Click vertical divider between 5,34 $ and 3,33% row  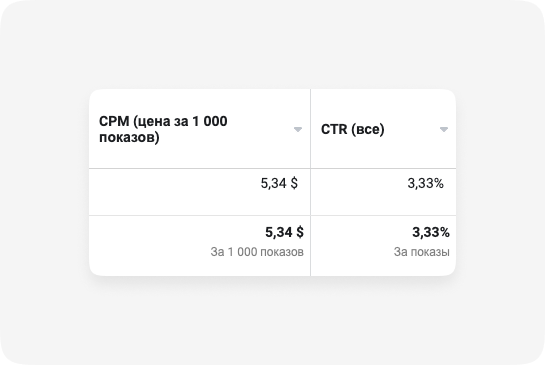tap(310, 192)
